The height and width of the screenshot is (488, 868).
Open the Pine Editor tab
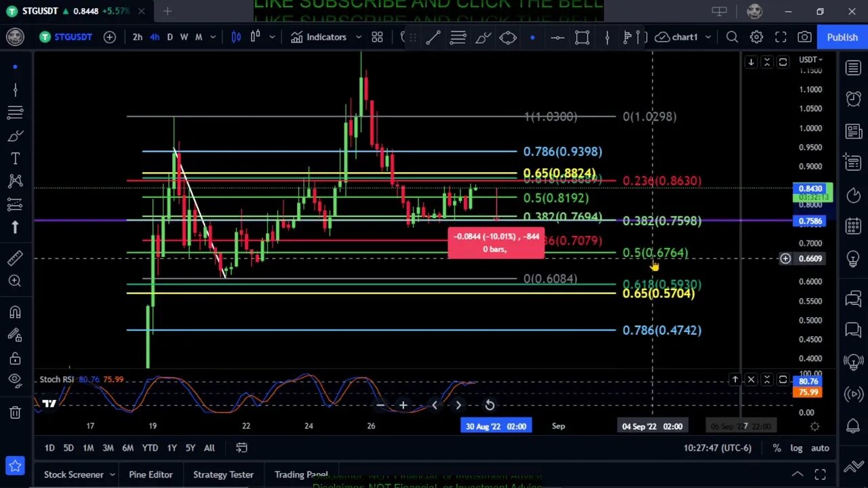[x=151, y=474]
